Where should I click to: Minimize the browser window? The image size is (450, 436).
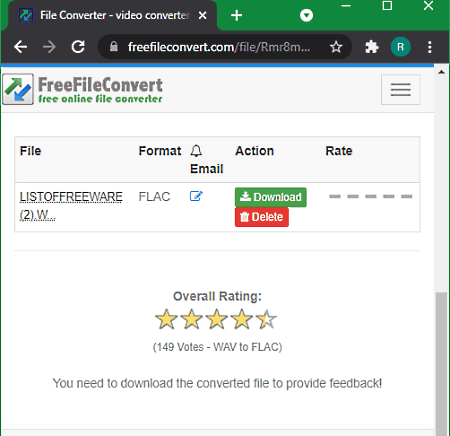click(346, 6)
